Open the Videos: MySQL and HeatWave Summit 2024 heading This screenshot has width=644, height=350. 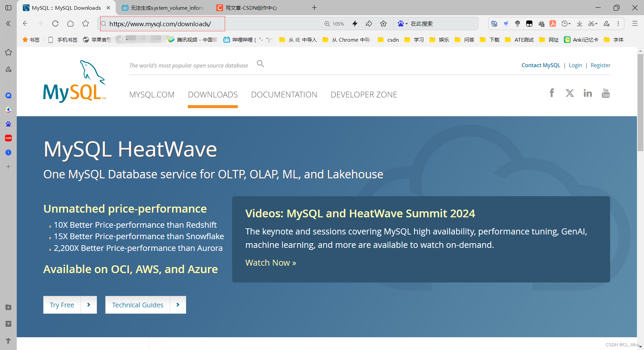[x=360, y=213]
